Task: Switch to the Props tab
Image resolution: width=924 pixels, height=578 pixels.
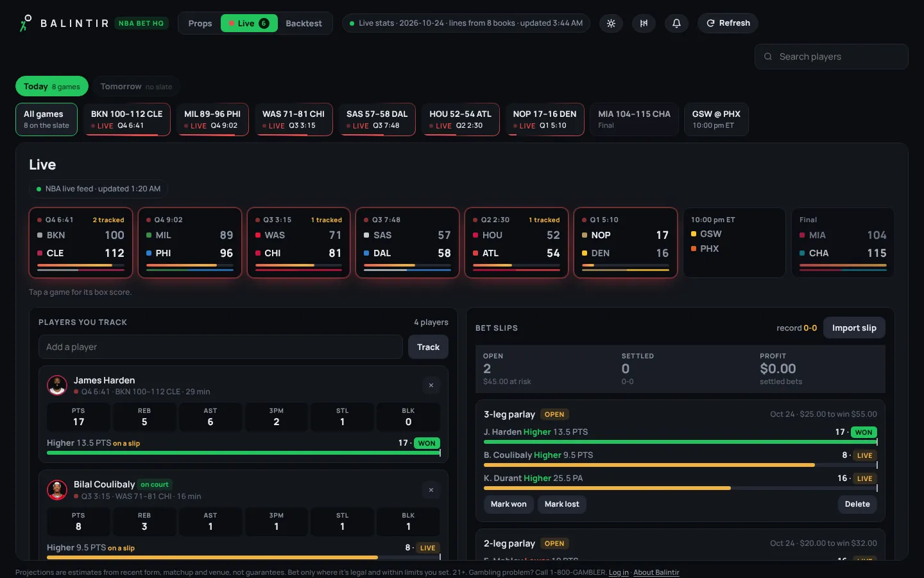Action: (200, 23)
